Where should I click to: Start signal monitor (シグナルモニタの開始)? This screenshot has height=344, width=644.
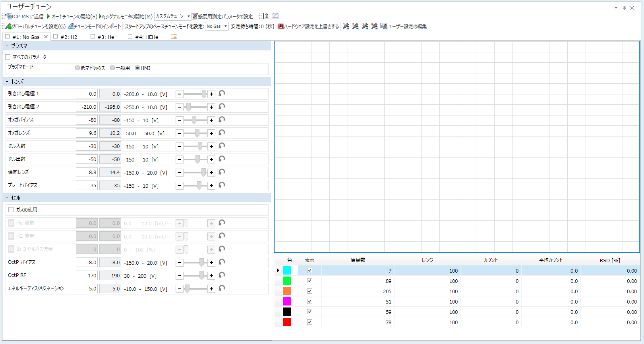[126, 16]
